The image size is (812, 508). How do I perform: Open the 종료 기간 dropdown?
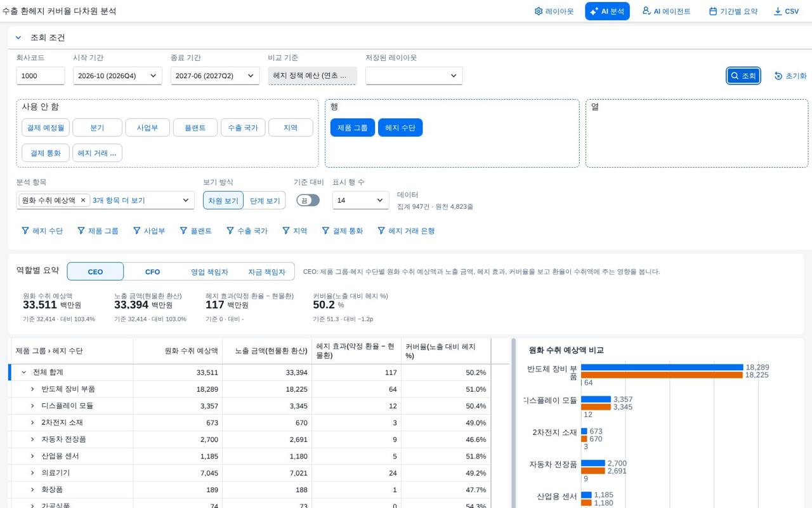tap(215, 76)
